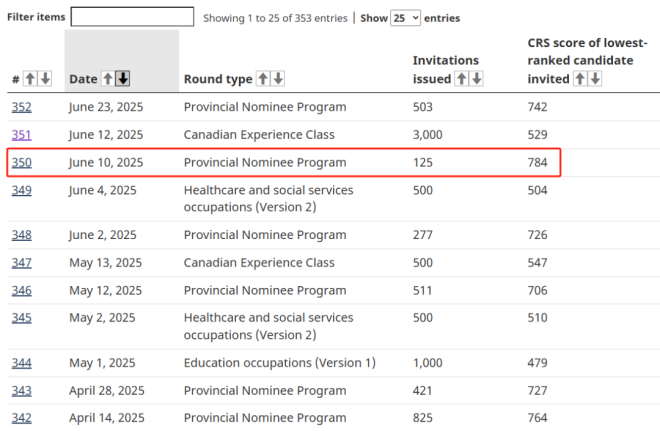Image resolution: width=660 pixels, height=431 pixels.
Task: Open round 352 link
Action: (x=21, y=107)
